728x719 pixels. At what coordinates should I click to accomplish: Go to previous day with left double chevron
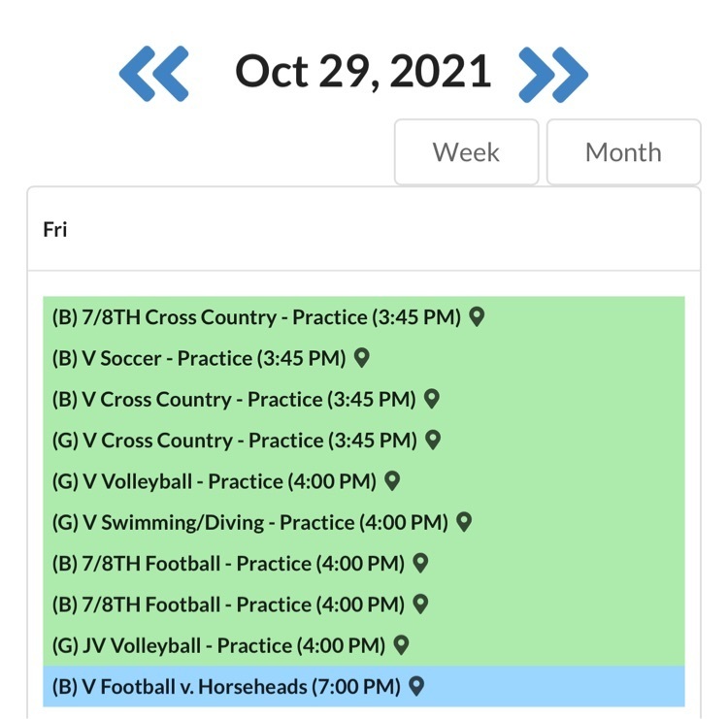153,74
